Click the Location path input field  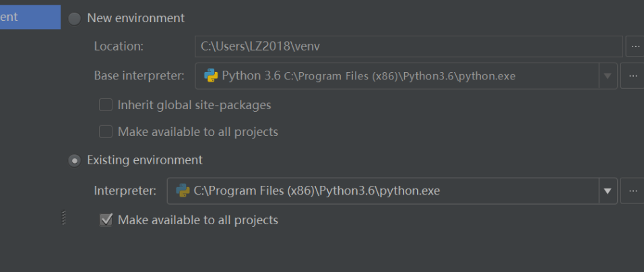(x=408, y=46)
